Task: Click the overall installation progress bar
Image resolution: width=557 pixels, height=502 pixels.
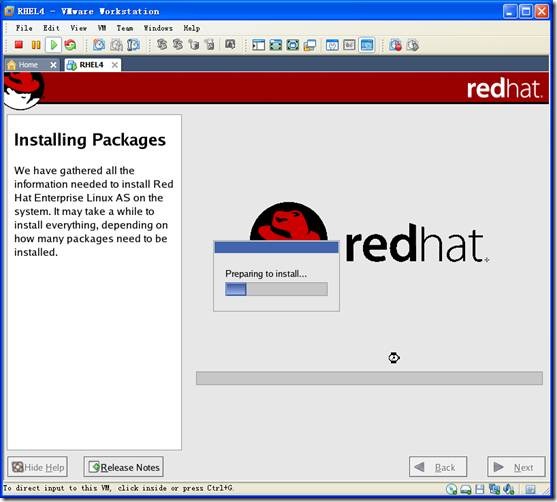Action: [x=369, y=378]
